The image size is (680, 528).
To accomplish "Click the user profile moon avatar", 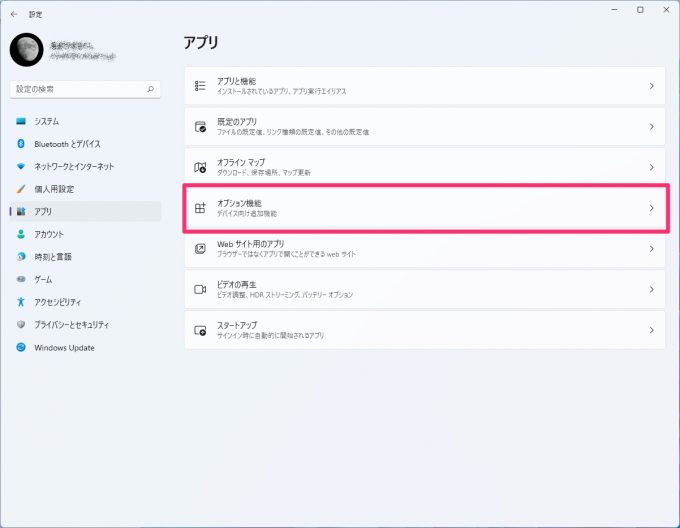I will 26,50.
